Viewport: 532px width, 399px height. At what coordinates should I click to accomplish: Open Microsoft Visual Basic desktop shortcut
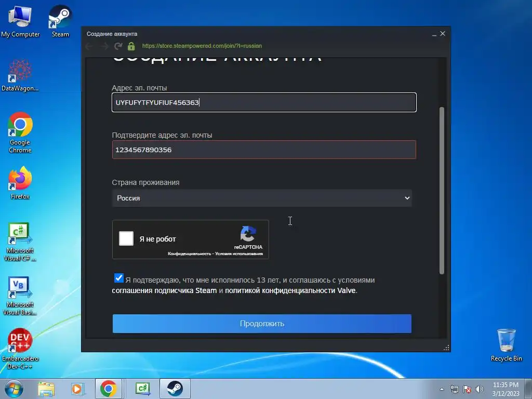[20, 296]
